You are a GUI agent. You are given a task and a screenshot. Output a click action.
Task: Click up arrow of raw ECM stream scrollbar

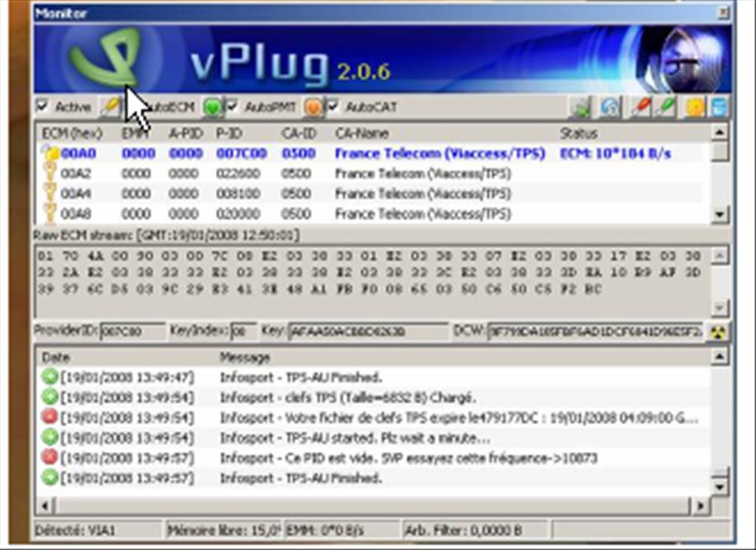(x=719, y=255)
